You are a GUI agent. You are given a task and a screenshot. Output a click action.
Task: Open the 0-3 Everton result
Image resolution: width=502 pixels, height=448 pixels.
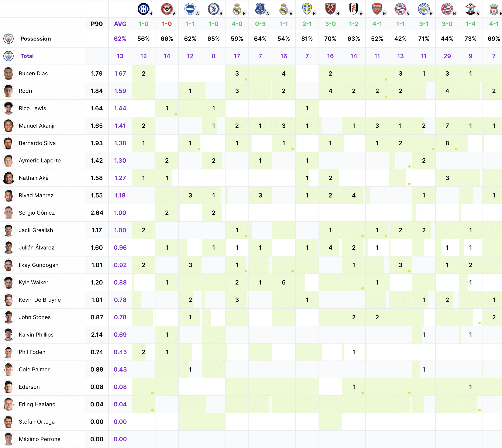click(260, 24)
